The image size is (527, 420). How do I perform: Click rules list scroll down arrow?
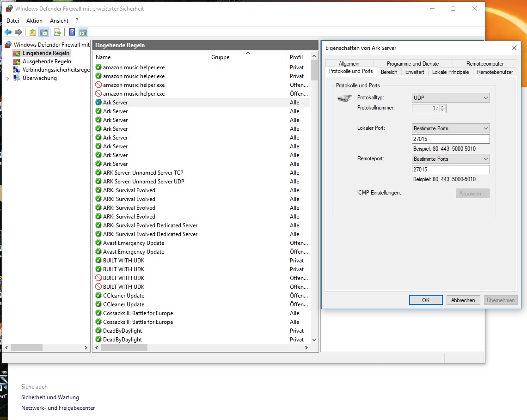[x=314, y=340]
